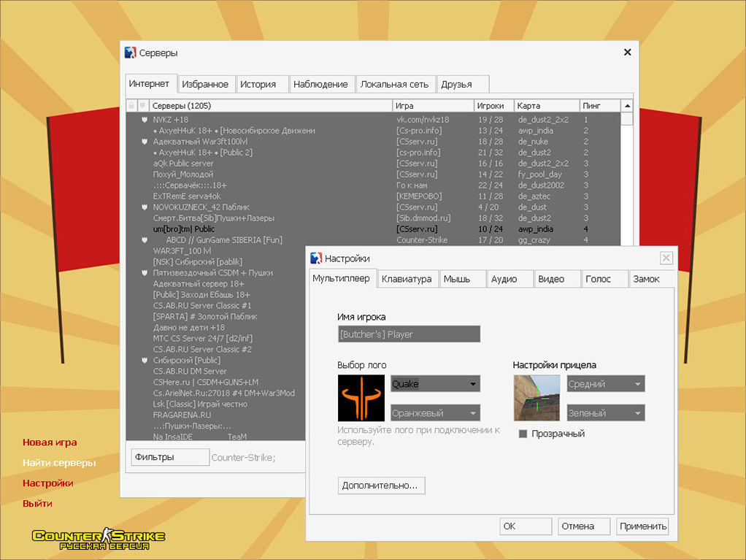Open the Голос settings tab
The image size is (746, 560).
click(604, 279)
